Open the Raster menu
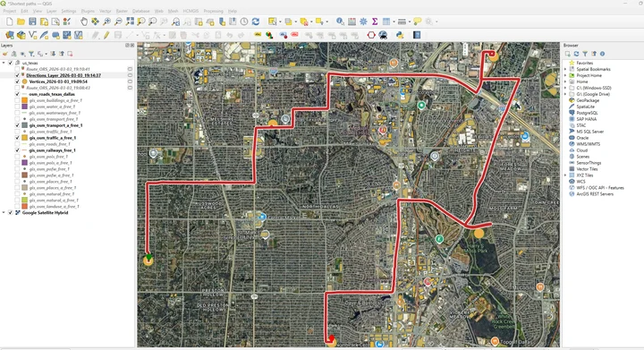 tap(122, 11)
